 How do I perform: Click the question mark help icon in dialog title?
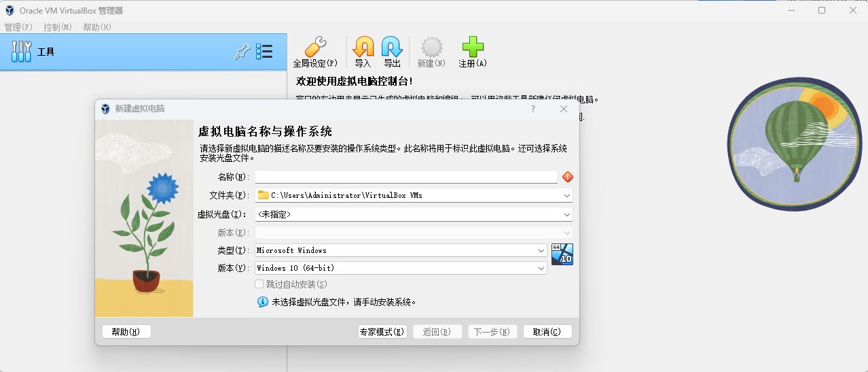click(532, 109)
